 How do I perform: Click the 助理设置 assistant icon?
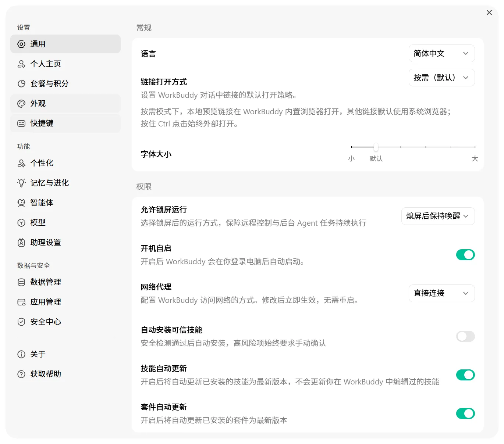click(21, 243)
